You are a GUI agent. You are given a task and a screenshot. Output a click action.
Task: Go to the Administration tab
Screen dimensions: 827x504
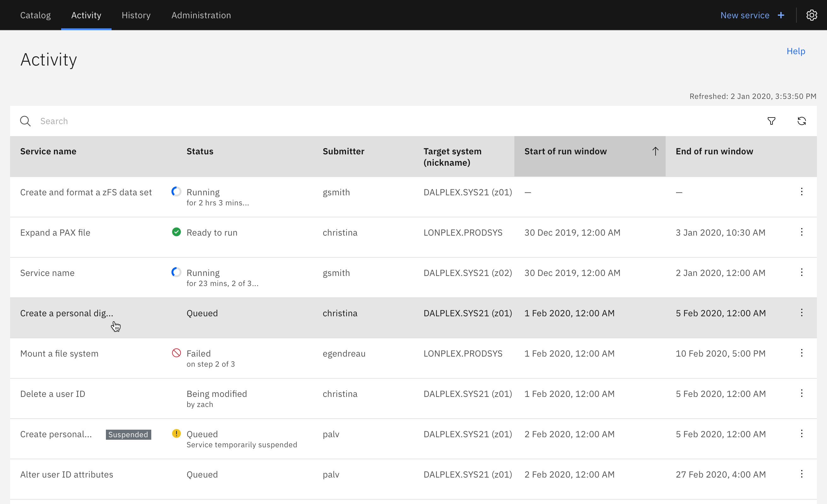point(201,15)
